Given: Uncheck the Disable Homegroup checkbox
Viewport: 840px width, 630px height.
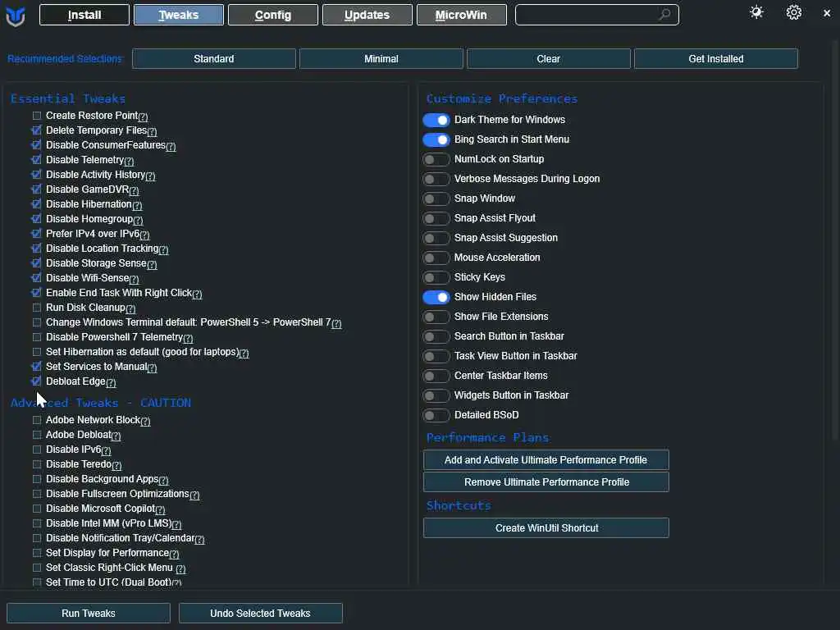Looking at the screenshot, I should [36, 218].
